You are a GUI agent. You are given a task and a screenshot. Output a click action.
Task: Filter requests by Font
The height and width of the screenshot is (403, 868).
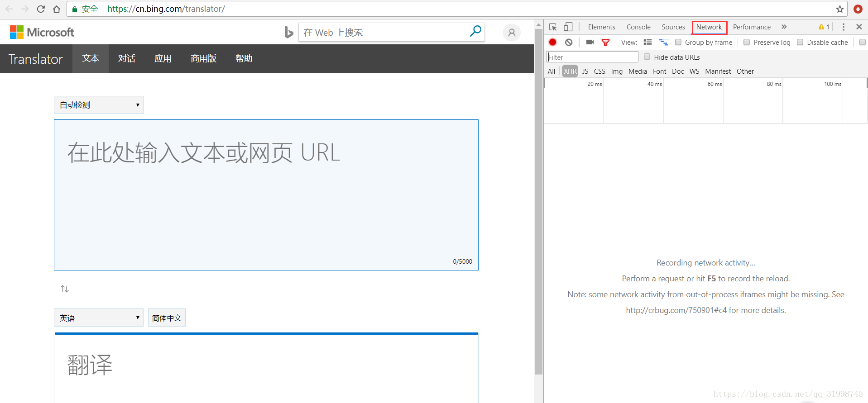click(659, 71)
